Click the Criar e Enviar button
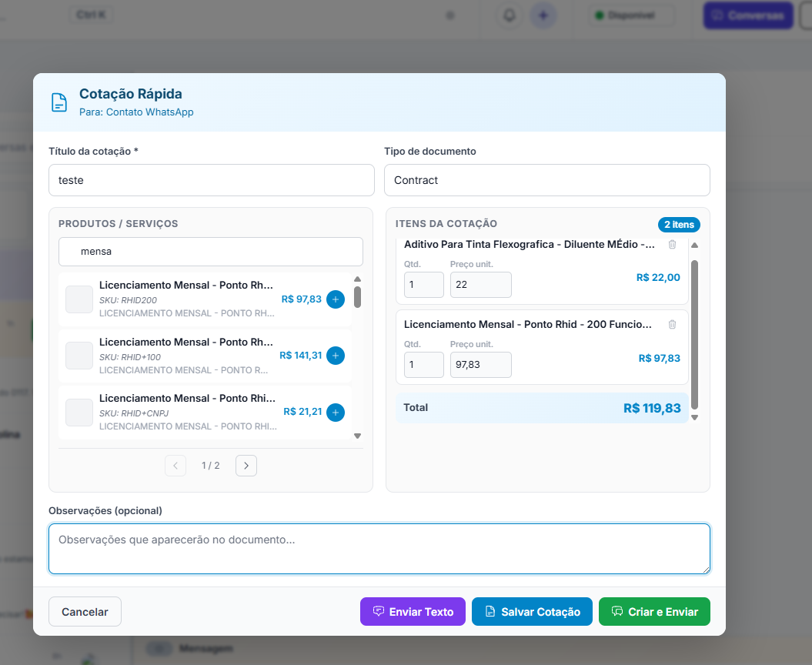Image resolution: width=812 pixels, height=665 pixels. pos(654,612)
